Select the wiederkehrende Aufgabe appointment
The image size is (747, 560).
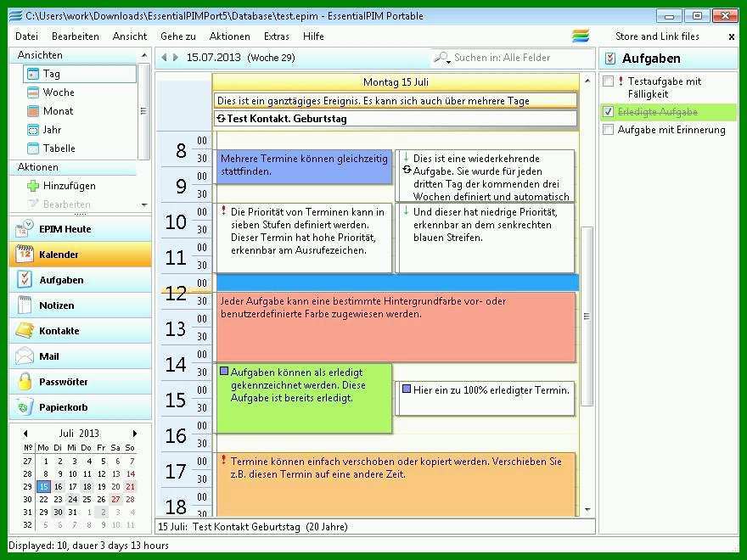tap(485, 176)
